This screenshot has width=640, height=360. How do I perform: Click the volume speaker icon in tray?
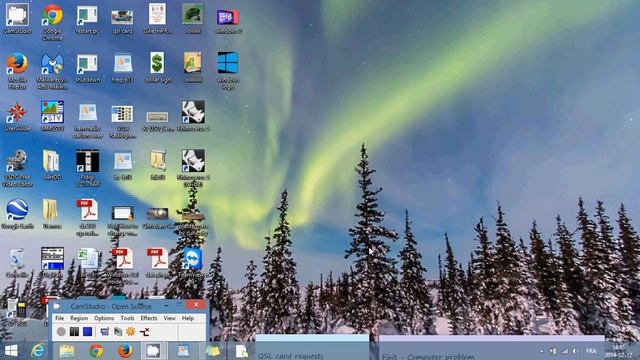click(x=575, y=351)
